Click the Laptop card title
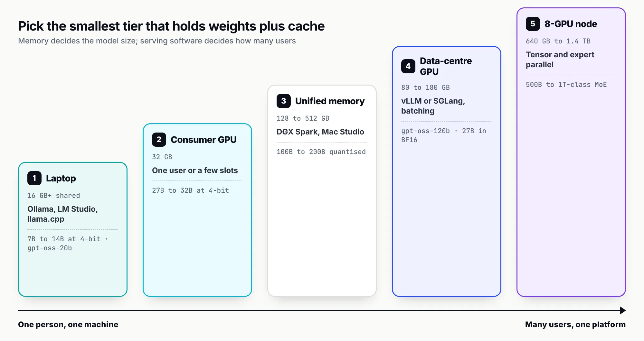Screen dimensions: 644x341 (x=61, y=178)
